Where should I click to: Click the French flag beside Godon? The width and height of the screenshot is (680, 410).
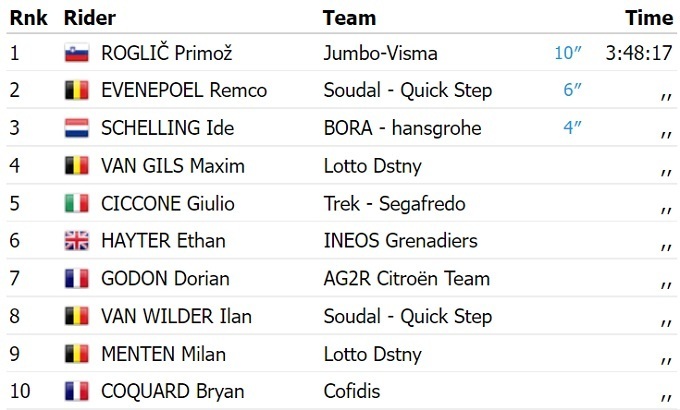pos(76,279)
